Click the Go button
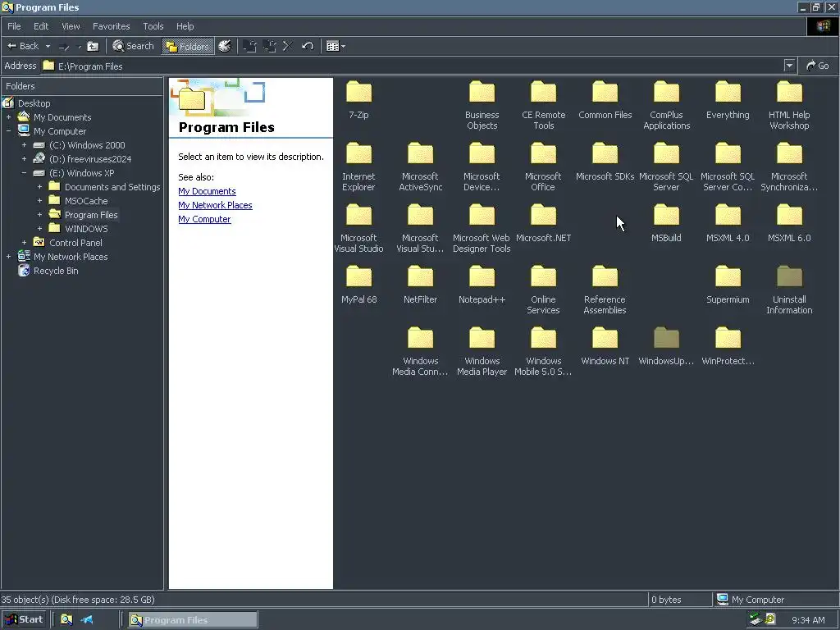The width and height of the screenshot is (840, 630). (818, 66)
